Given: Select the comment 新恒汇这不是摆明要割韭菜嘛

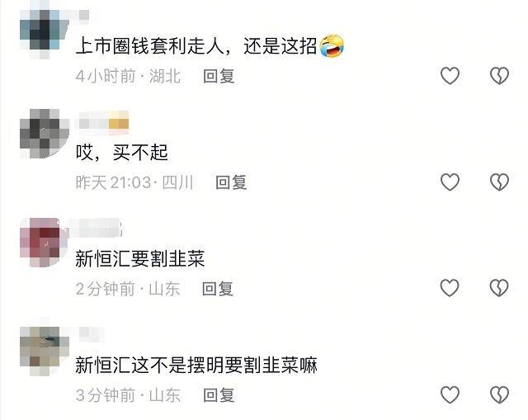Looking at the screenshot, I should (x=196, y=366).
